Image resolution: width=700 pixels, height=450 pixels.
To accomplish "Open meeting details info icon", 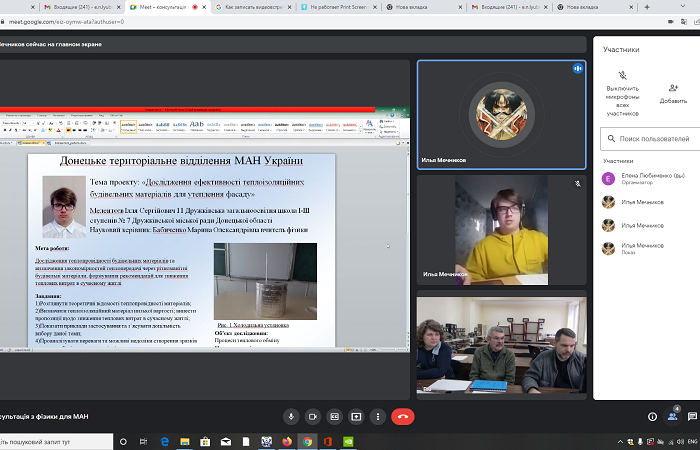I will [x=653, y=415].
